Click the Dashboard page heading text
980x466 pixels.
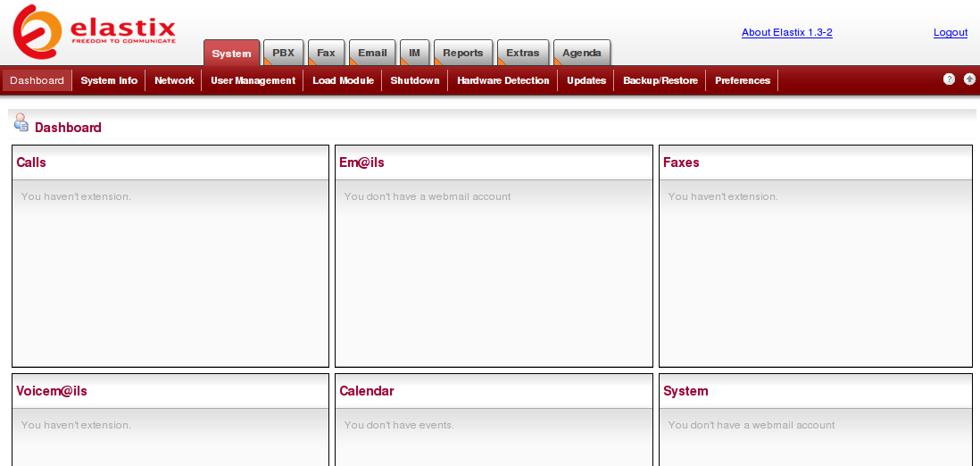68,128
